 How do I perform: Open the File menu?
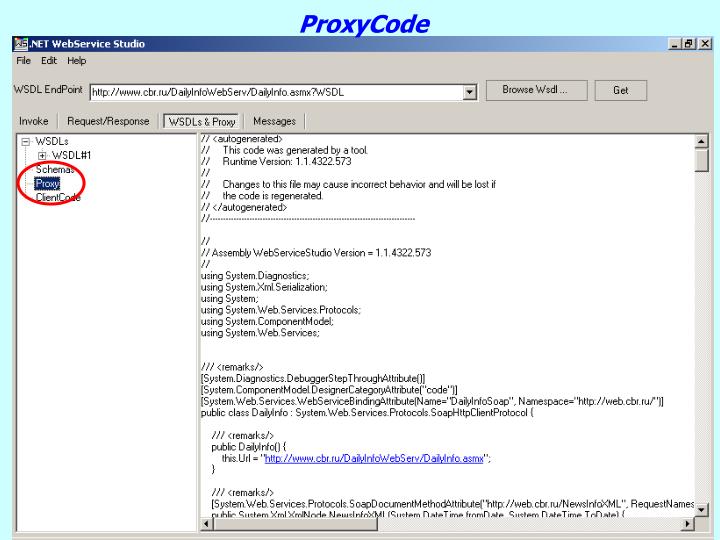[23, 61]
